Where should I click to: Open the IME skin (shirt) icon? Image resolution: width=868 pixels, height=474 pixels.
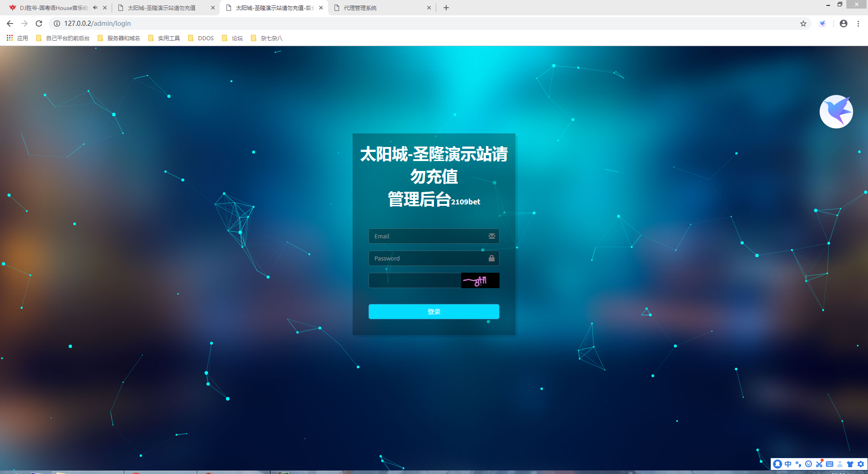click(850, 464)
